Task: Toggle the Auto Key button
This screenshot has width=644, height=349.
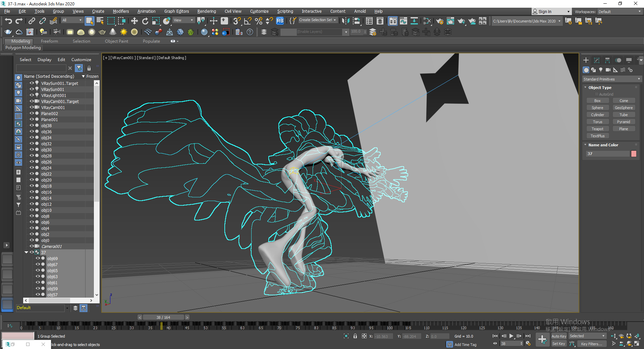Action: [558, 336]
